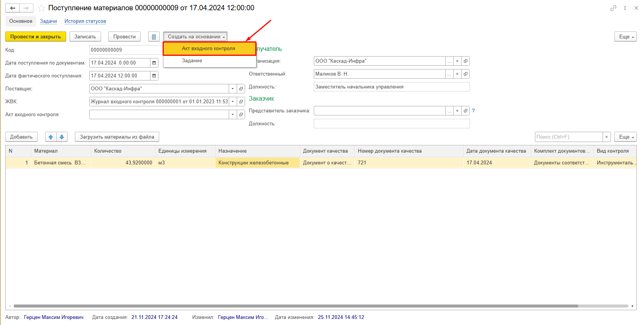Open the Акт входного контроля field dropdown

click(x=233, y=115)
